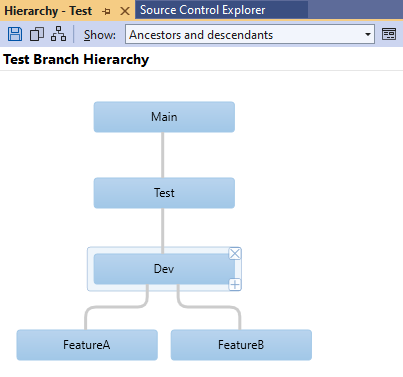
Task: Select the Dev branch node
Action: click(x=164, y=269)
